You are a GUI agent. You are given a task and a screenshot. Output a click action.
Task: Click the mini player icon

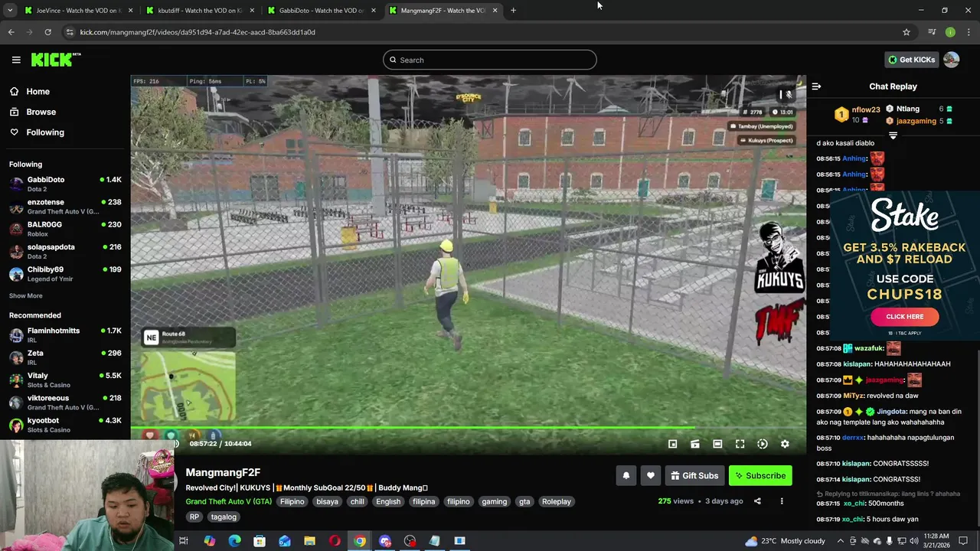(672, 444)
